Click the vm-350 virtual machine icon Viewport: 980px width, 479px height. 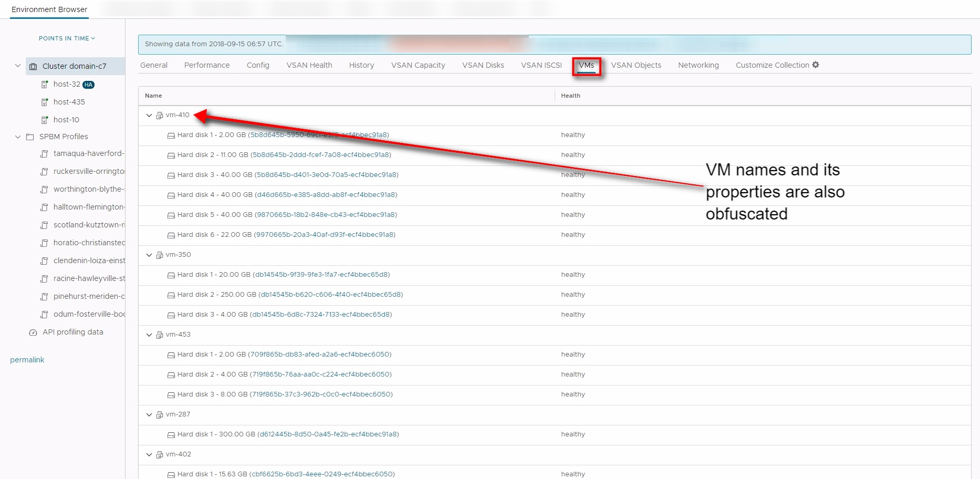tap(160, 255)
